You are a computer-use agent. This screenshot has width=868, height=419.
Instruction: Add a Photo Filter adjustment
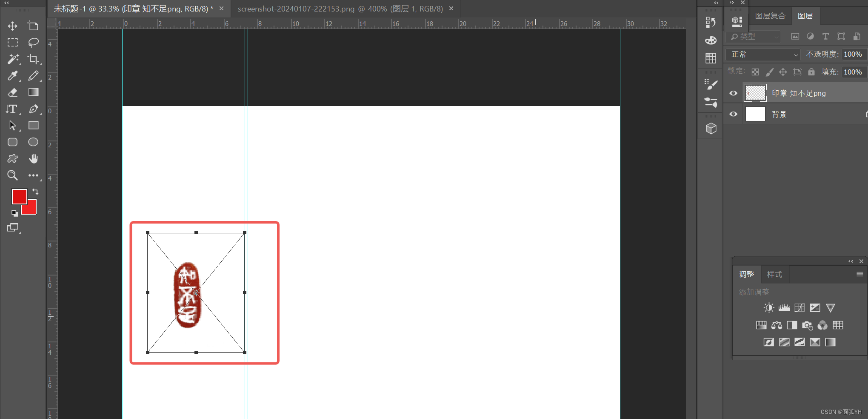[807, 325]
